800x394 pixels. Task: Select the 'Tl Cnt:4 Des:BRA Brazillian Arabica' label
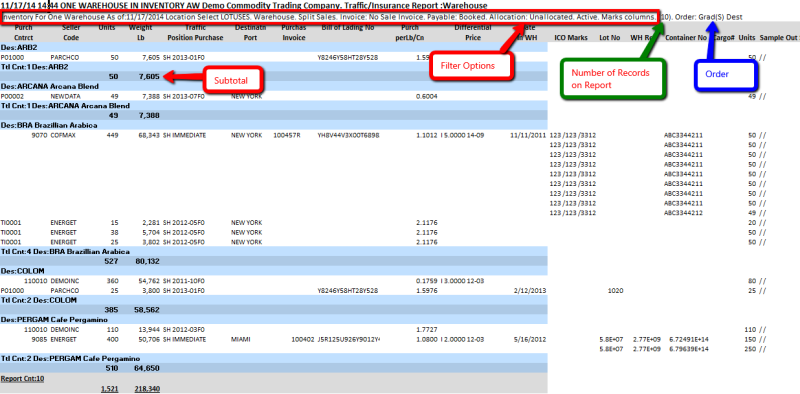(65, 252)
